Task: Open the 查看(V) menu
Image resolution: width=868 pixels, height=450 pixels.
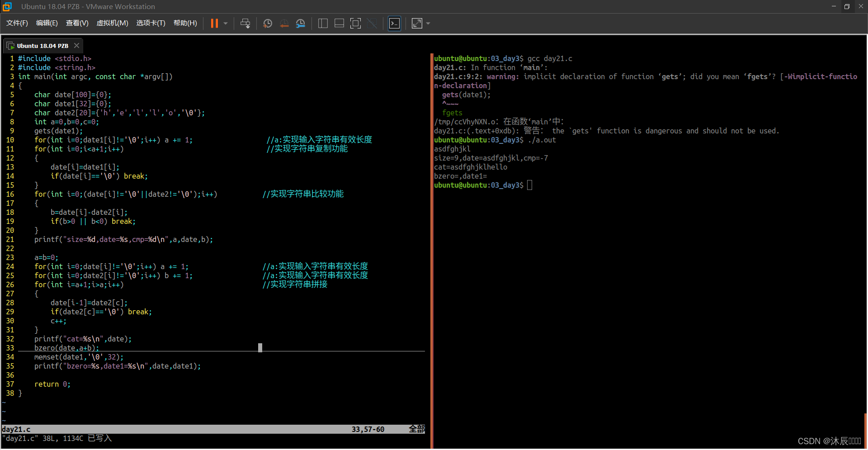Action: 77,23
